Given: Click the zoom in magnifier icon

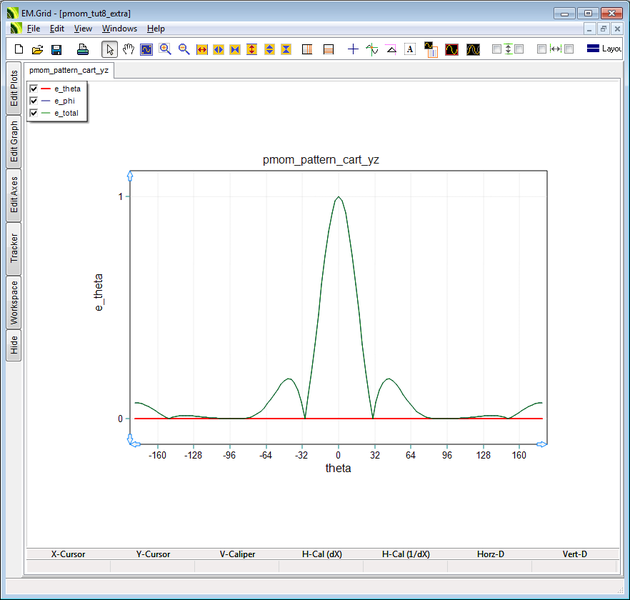Looking at the screenshot, I should [x=165, y=49].
